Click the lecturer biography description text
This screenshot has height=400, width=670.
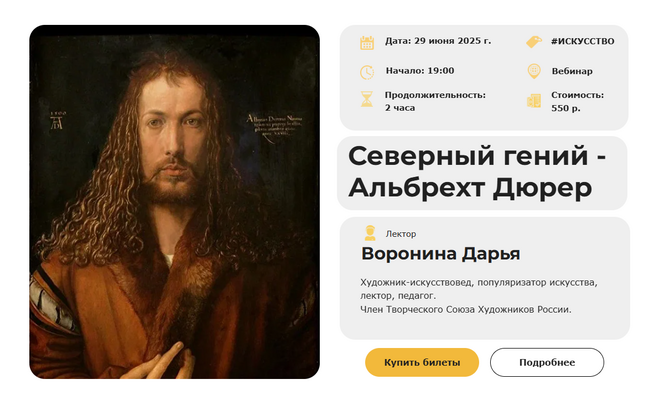[478, 296]
